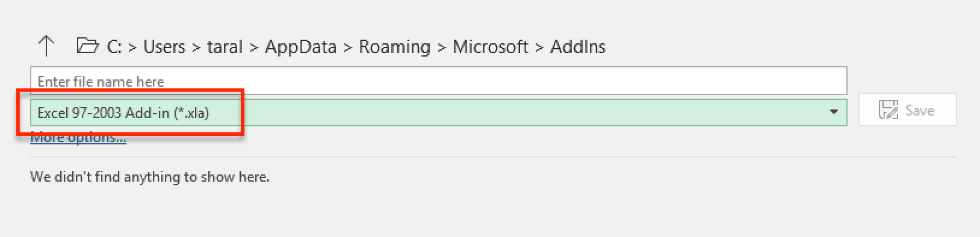Click the chevron between taral and AppData
980x237 pixels.
point(254,48)
